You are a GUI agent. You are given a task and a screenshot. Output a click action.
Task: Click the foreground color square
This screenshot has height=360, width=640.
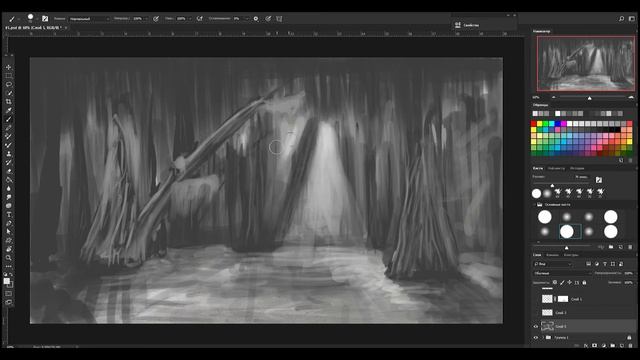click(x=7, y=281)
